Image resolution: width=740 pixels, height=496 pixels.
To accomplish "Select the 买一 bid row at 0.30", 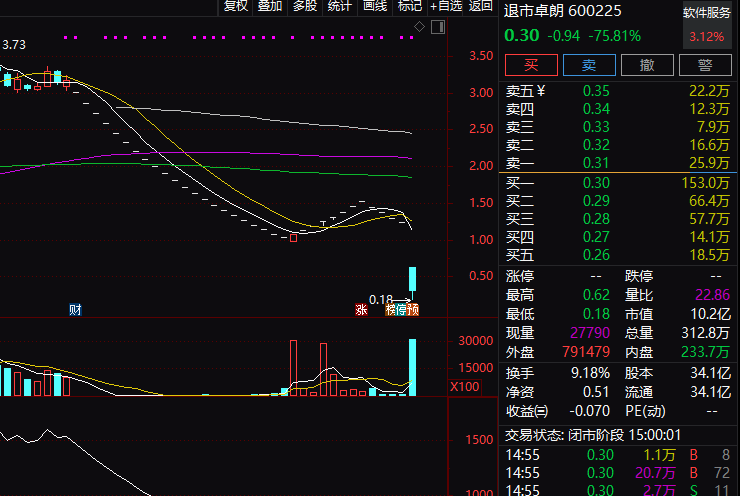I will coord(617,183).
